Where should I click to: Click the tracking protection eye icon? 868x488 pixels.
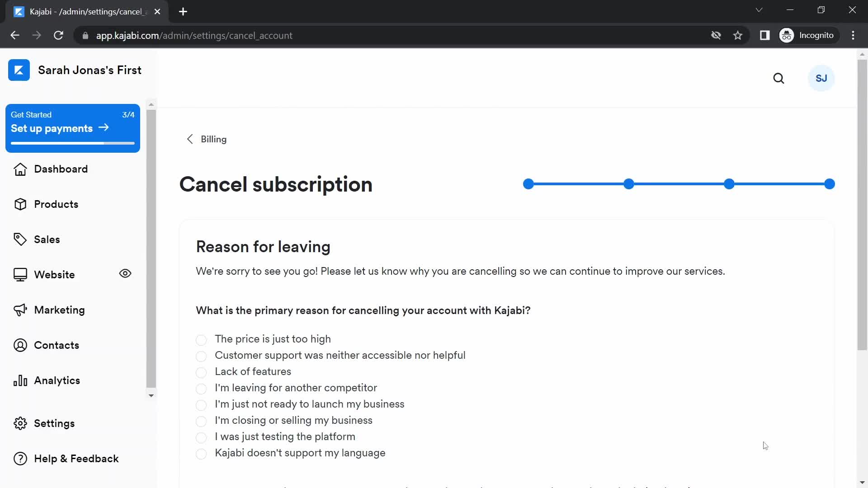[716, 35]
